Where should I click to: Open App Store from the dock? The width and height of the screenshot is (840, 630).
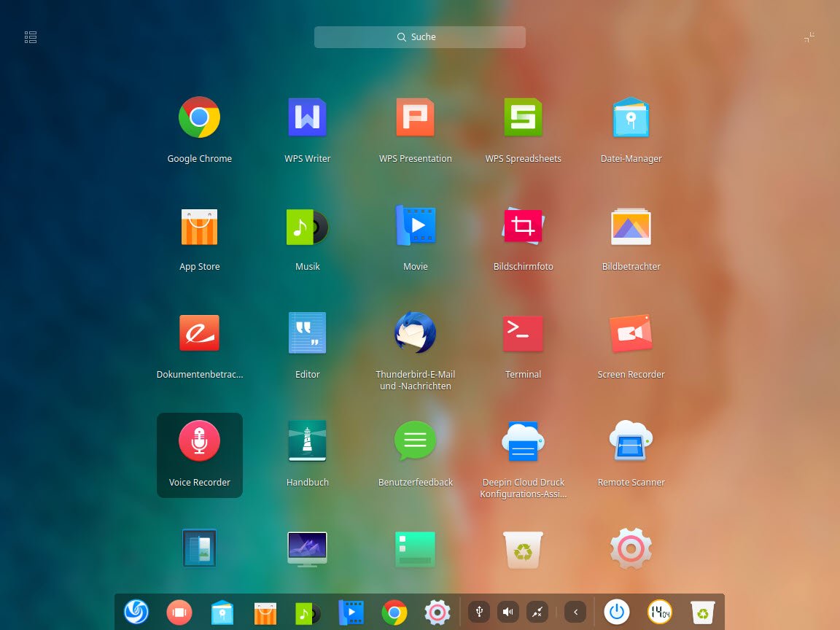tap(265, 612)
